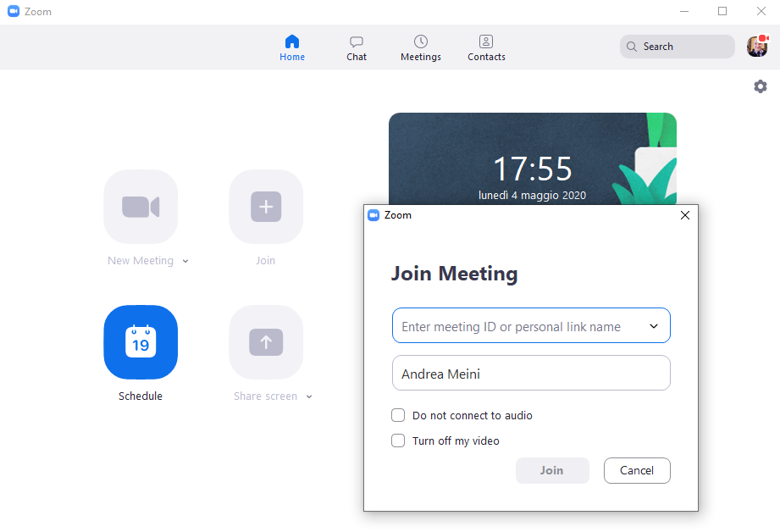Click the Share screen arrow icon
This screenshot has width=780, height=532.
(x=266, y=342)
